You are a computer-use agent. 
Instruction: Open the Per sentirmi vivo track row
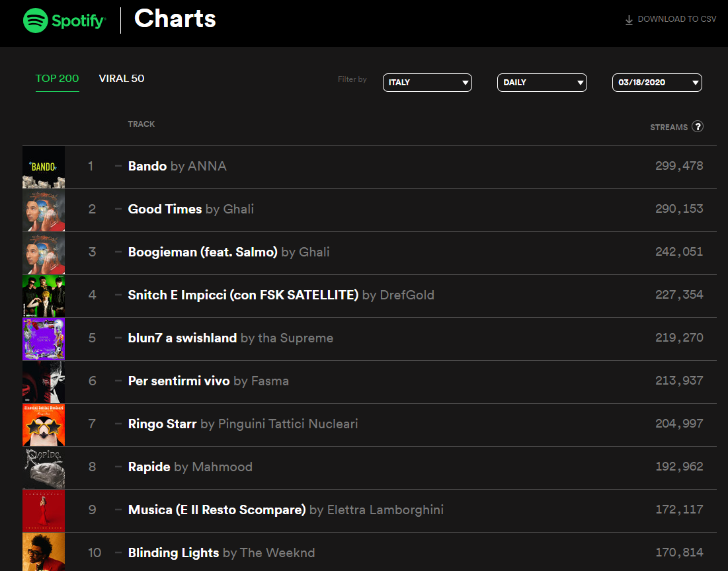(x=370, y=382)
